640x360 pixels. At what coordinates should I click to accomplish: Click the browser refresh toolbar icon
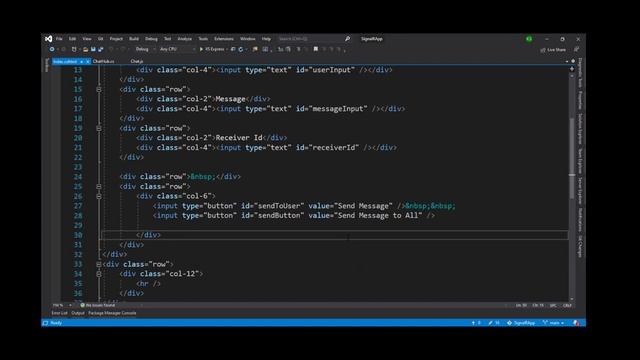click(x=241, y=49)
